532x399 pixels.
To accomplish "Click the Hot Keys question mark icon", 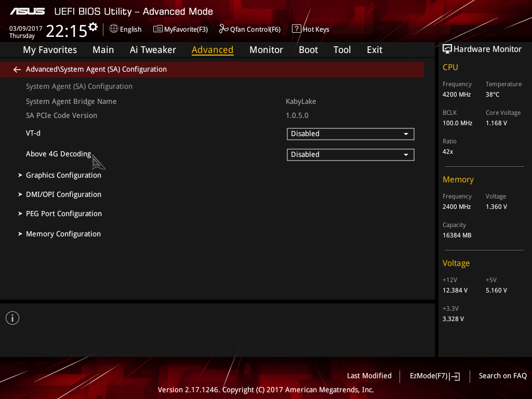I will (x=297, y=29).
